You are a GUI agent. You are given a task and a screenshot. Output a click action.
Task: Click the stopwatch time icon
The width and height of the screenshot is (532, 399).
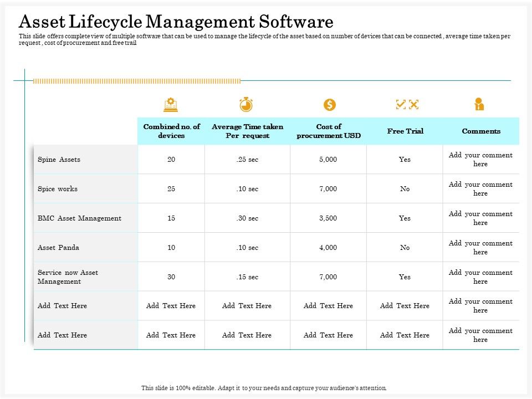(246, 105)
